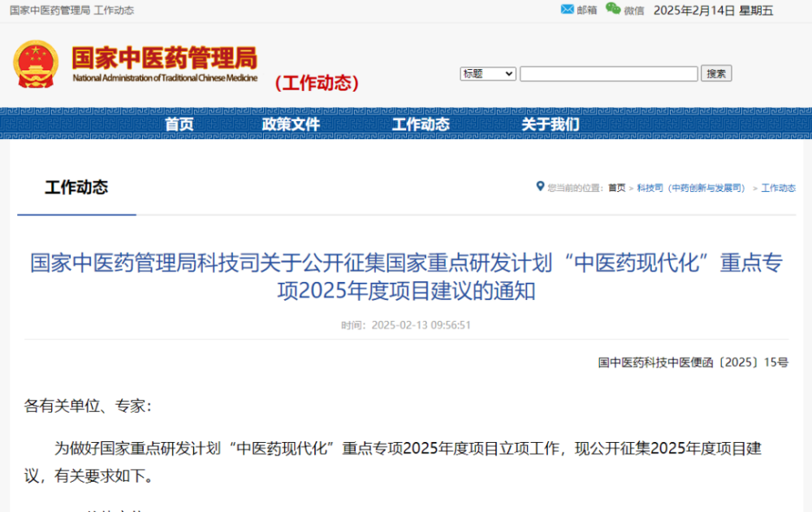The width and height of the screenshot is (812, 512).
Task: Click the 首页 breadcrumb link
Action: [616, 188]
